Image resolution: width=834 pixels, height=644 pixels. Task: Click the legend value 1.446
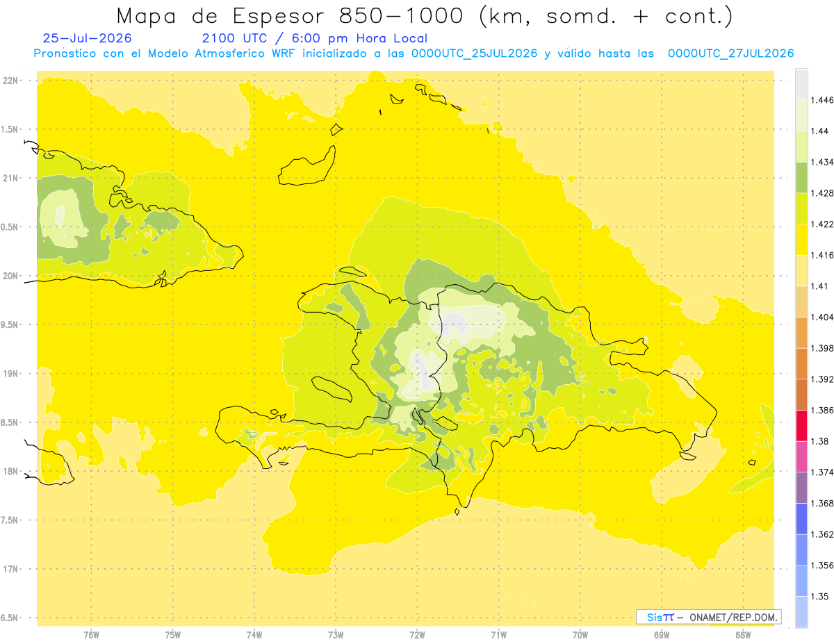(822, 100)
